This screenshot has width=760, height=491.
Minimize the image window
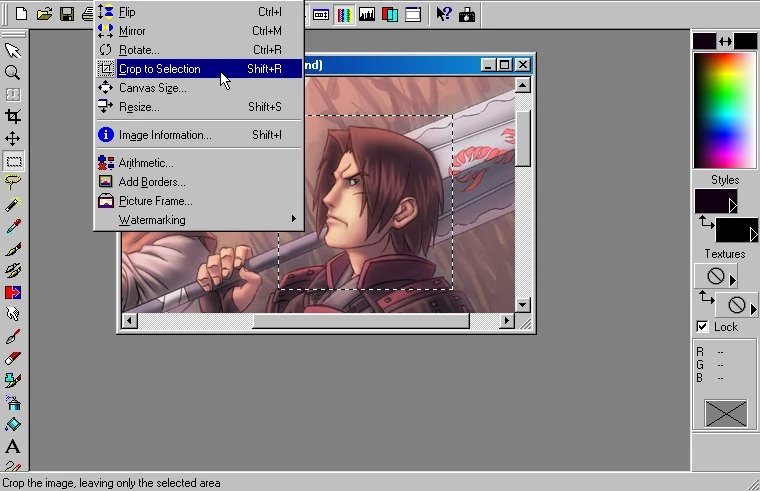488,64
